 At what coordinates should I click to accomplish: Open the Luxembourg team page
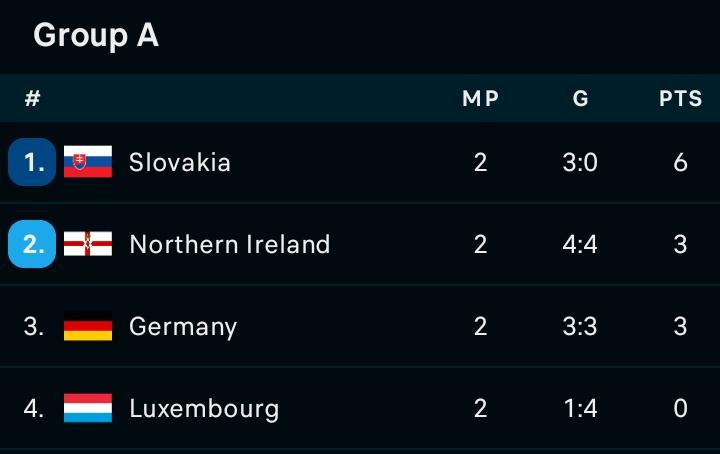[204, 409]
